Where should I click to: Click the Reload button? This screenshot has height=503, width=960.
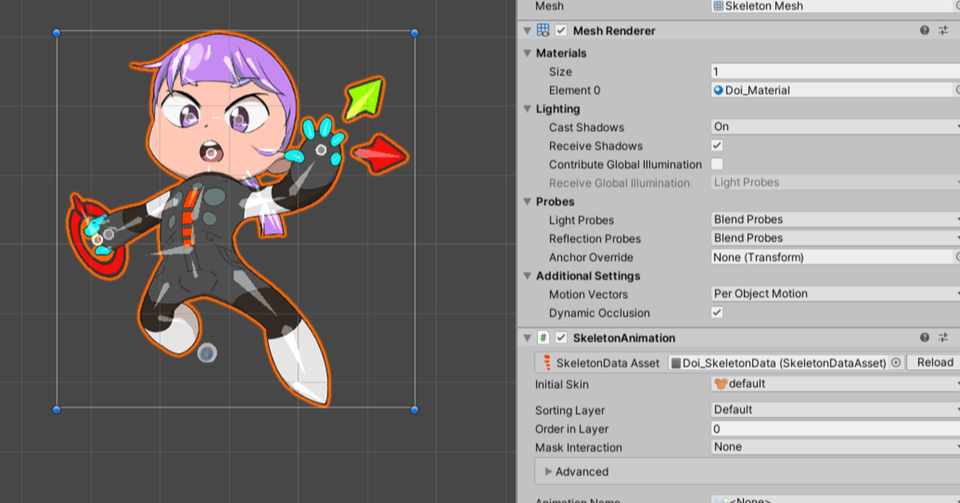[935, 362]
